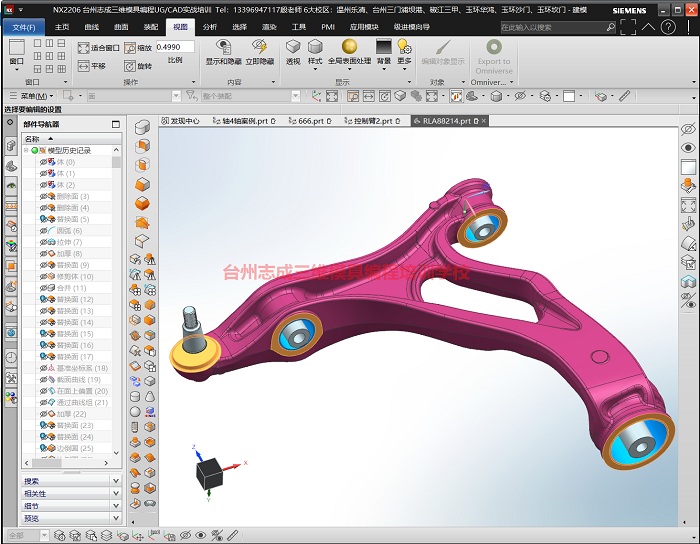
Task: Click the Rotate (旋转) icon in ribbon
Action: 129,66
